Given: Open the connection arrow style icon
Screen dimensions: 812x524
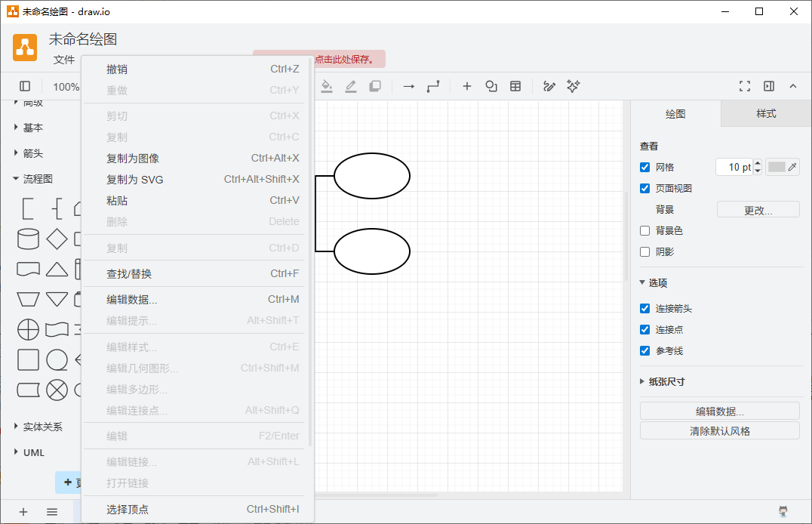Looking at the screenshot, I should click(408, 86).
